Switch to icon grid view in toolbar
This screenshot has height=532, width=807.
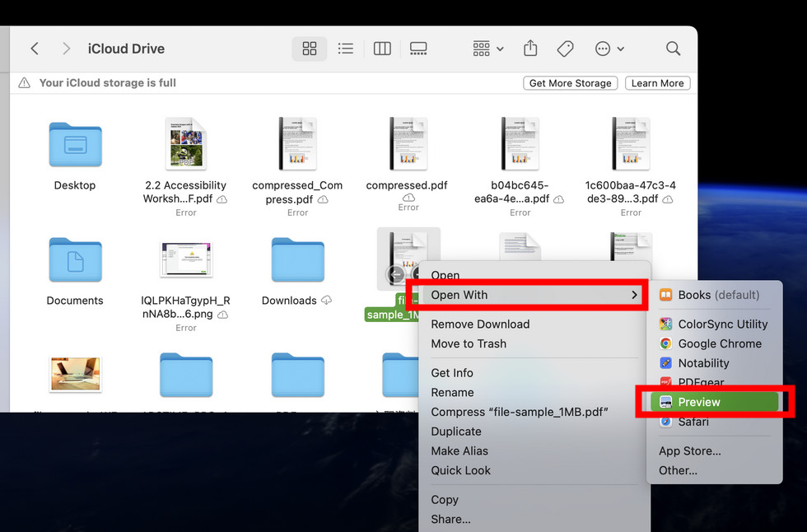(310, 49)
